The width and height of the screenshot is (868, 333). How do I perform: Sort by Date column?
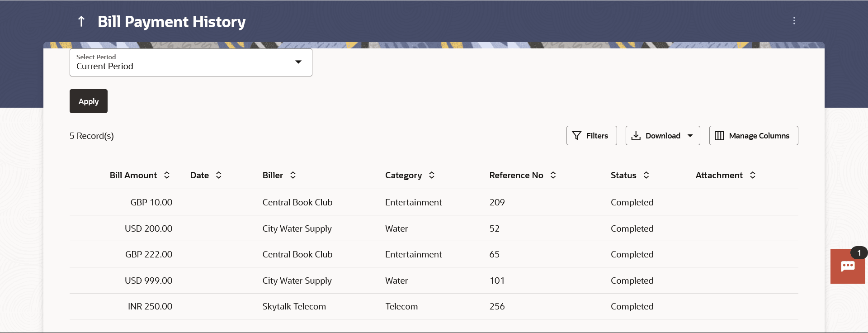pyautogui.click(x=219, y=175)
